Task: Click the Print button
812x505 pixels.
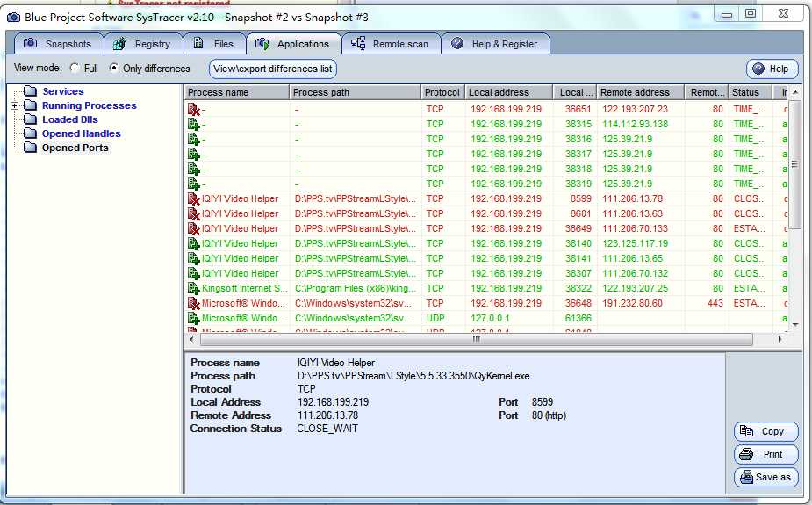Action: point(765,454)
